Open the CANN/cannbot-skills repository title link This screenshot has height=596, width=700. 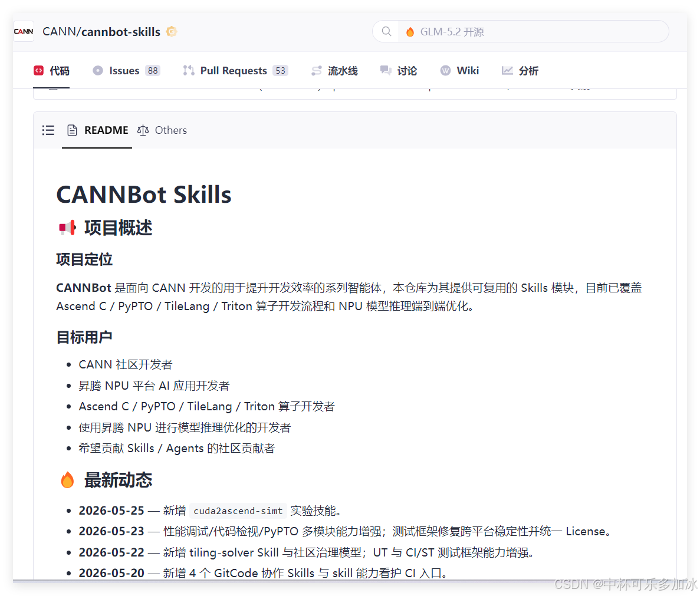tap(101, 32)
